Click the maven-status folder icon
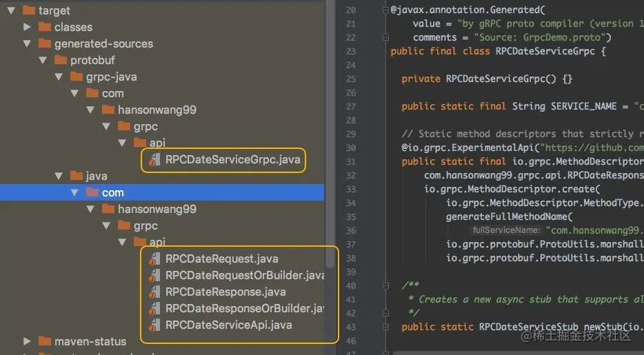Image resolution: width=644 pixels, height=355 pixels. point(44,341)
